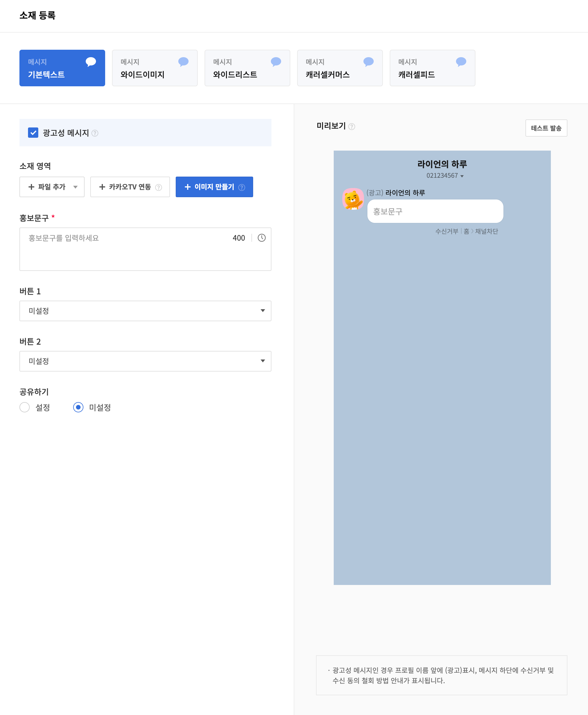
Task: Click the 카카오TV 연동 button
Action: 125,187
